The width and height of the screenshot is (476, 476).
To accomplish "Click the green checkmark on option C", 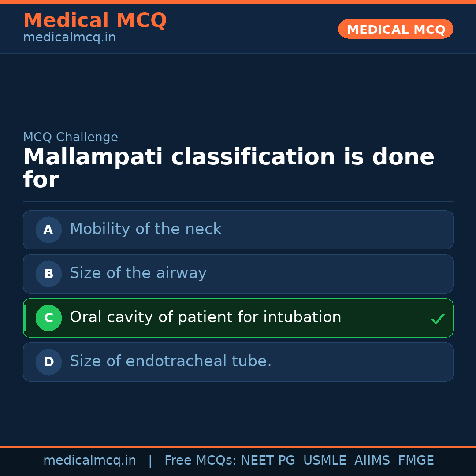I will click(x=437, y=319).
